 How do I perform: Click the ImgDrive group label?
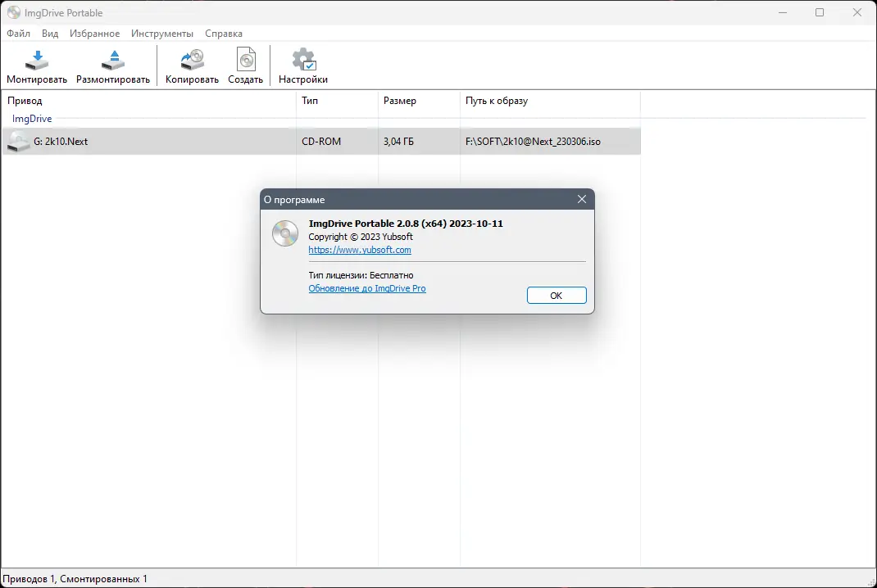[x=32, y=119]
